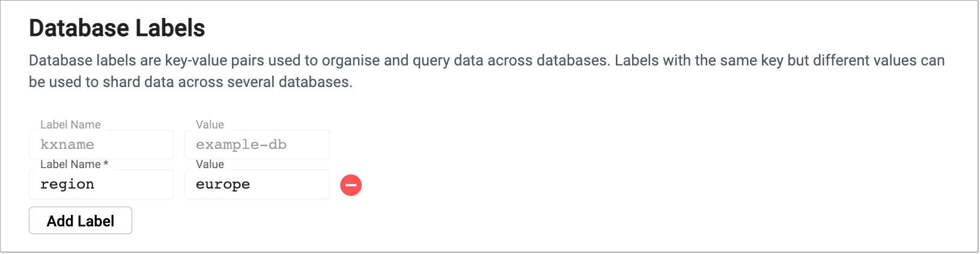
Task: Click the asterisk beside the second Label Name
Action: 106,164
